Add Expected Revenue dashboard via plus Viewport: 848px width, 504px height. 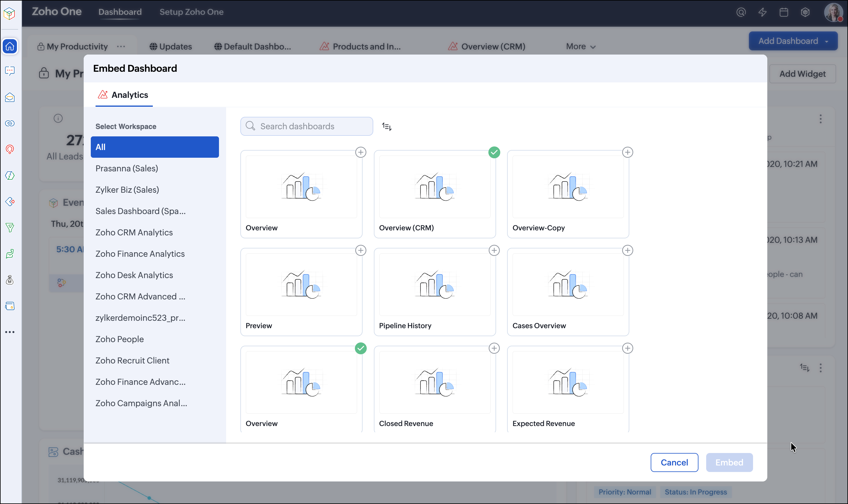click(x=628, y=348)
